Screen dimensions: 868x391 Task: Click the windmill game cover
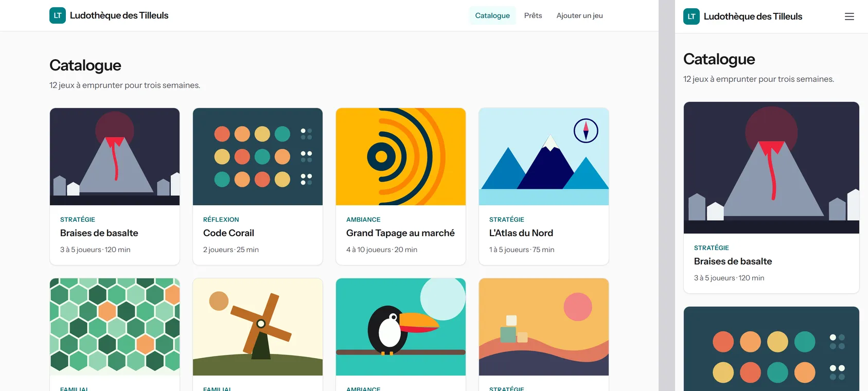point(258,327)
